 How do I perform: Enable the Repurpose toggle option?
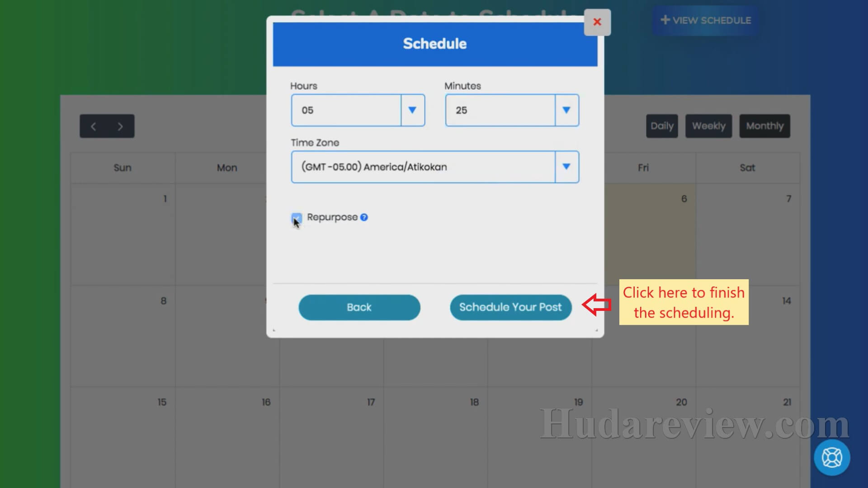[x=296, y=217]
